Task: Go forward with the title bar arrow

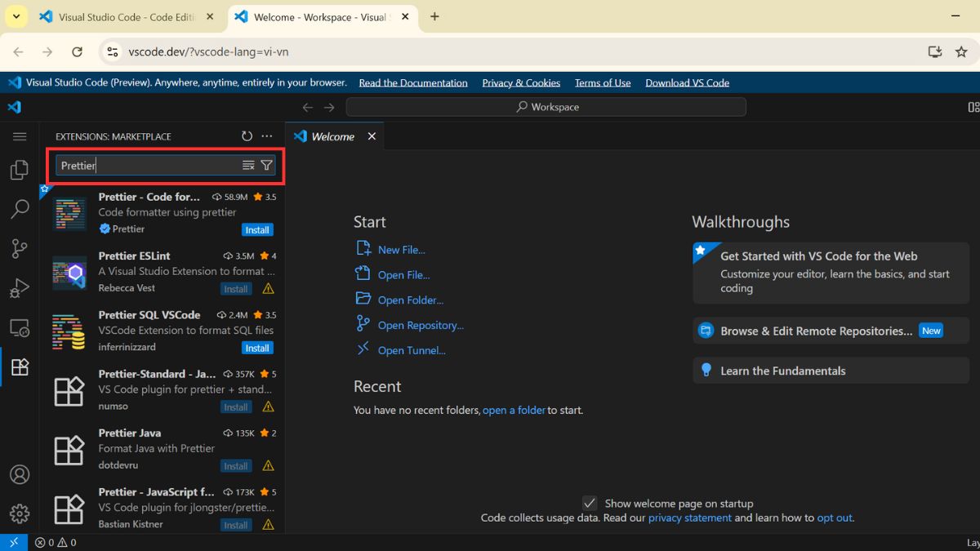Action: [329, 107]
